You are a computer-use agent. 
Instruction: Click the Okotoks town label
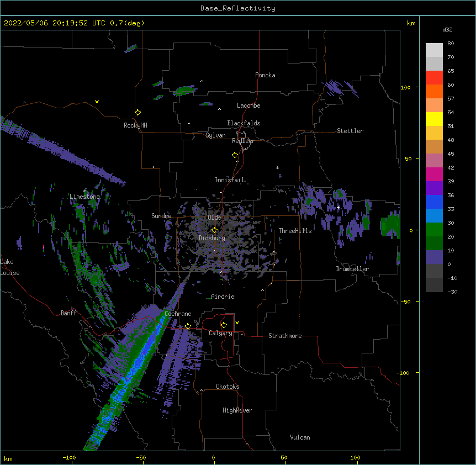(x=228, y=387)
